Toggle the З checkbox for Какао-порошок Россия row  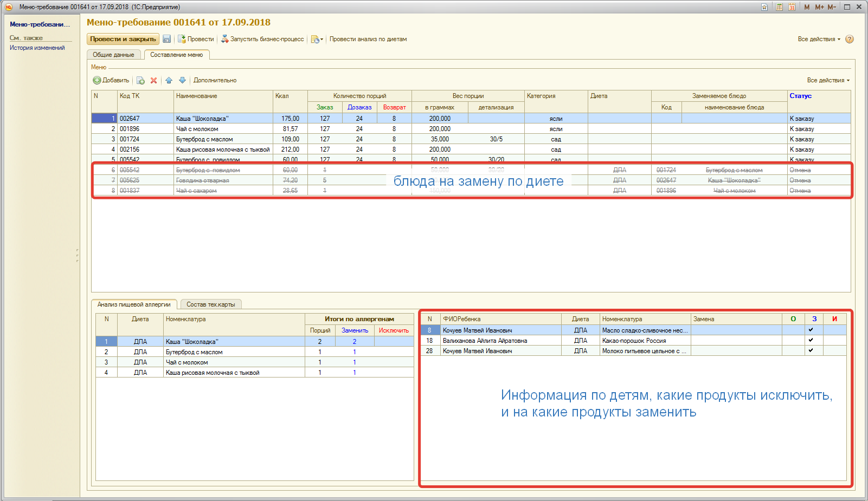pyautogui.click(x=811, y=340)
